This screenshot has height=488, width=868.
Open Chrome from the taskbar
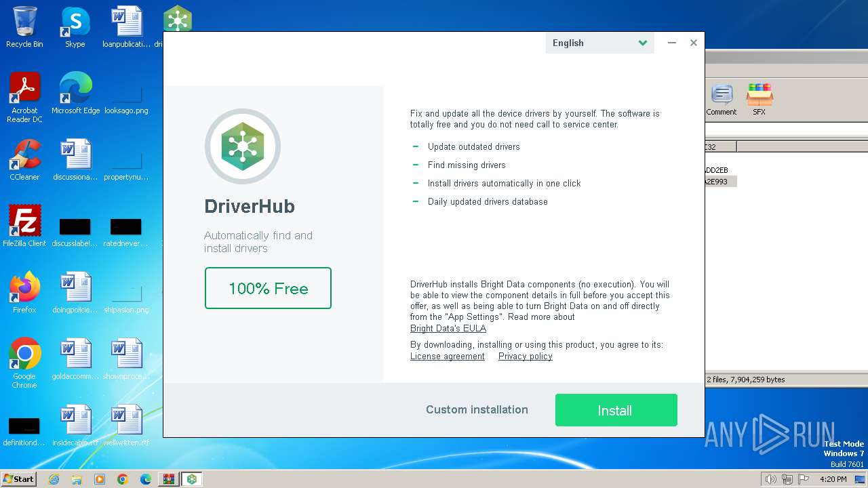click(123, 479)
